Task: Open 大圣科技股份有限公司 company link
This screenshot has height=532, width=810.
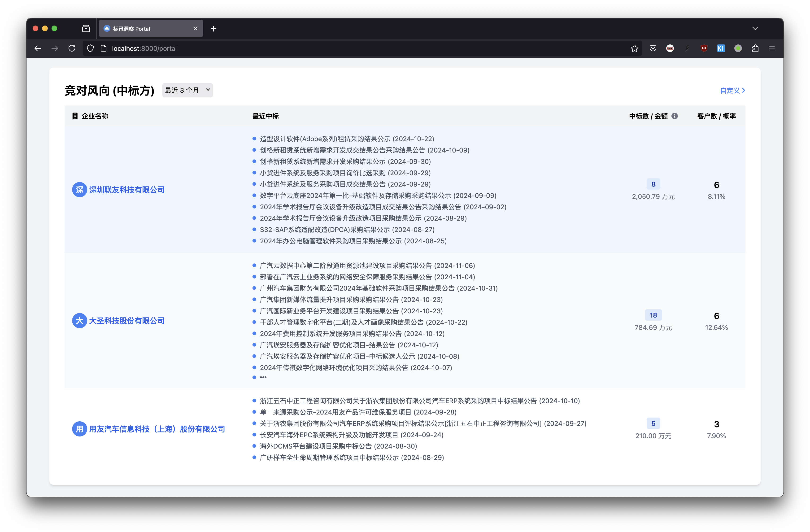Action: click(126, 321)
